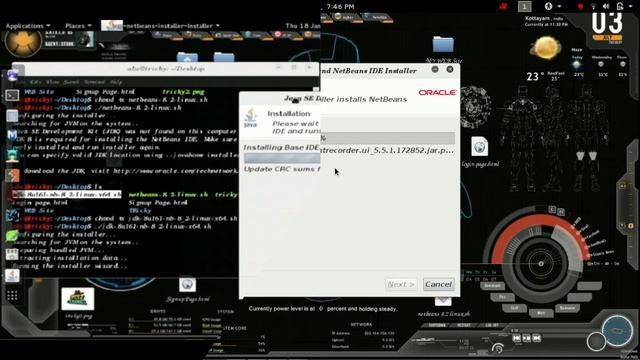Open the Wi-Fi network status icon
This screenshot has width=640, height=360.
point(593,7)
